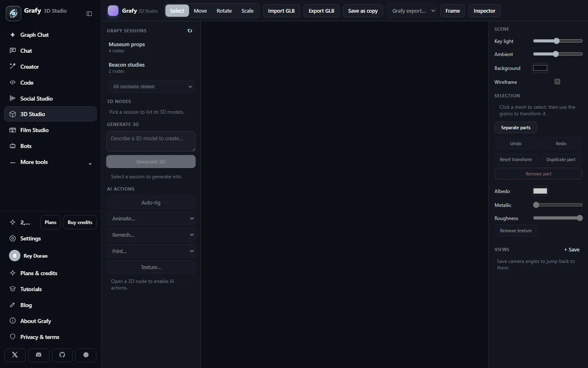Adjust the Key light slider
Image resolution: width=588 pixels, height=368 pixels.
pyautogui.click(x=558, y=41)
